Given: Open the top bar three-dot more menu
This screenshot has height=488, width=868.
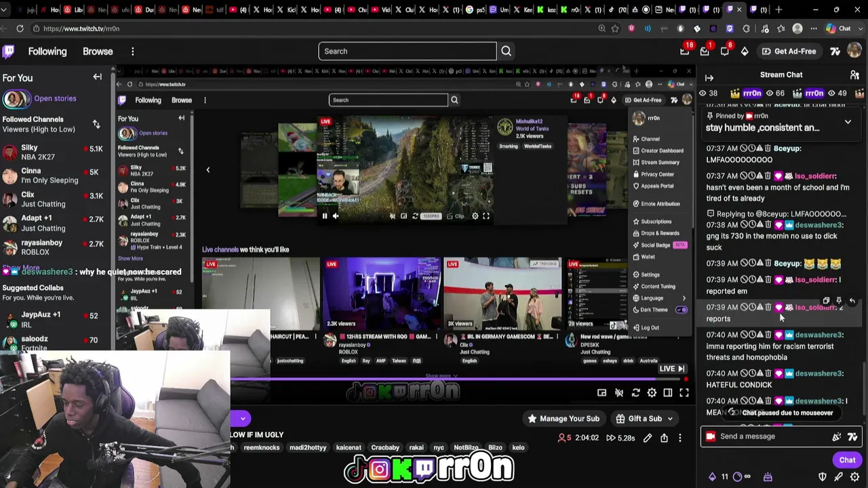Looking at the screenshot, I should tap(133, 52).
